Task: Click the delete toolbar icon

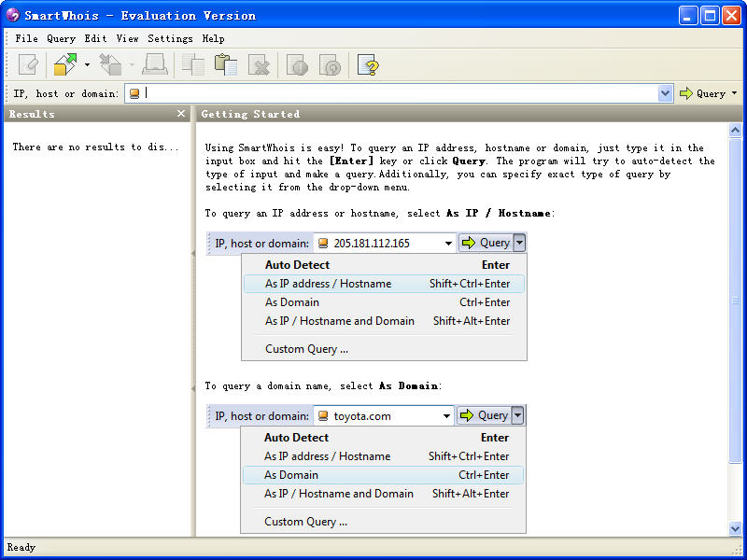Action: (x=259, y=64)
